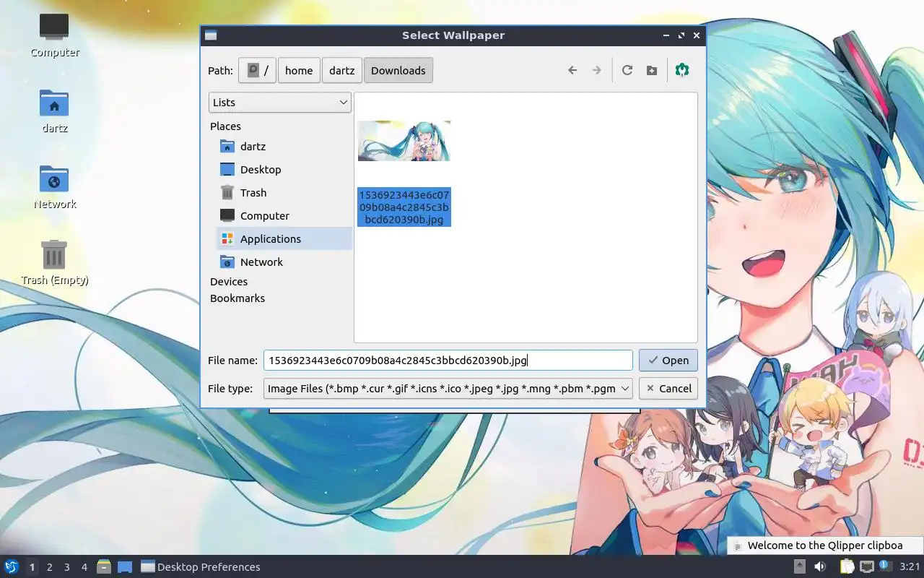Switch to desktop workspace 3

pos(67,567)
